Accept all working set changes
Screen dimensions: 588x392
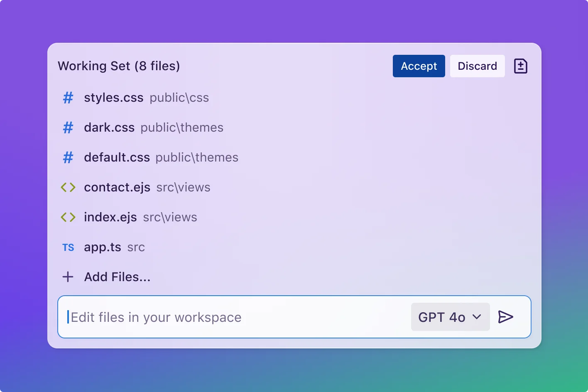(419, 66)
